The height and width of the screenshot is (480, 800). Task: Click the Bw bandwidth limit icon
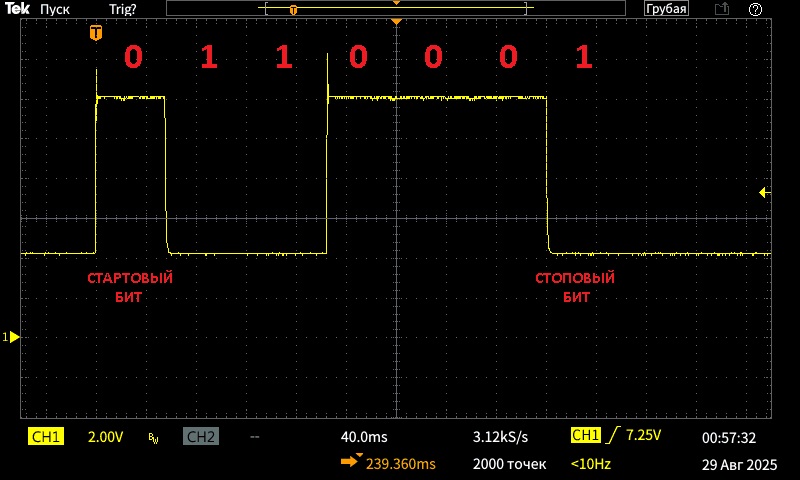pyautogui.click(x=153, y=438)
